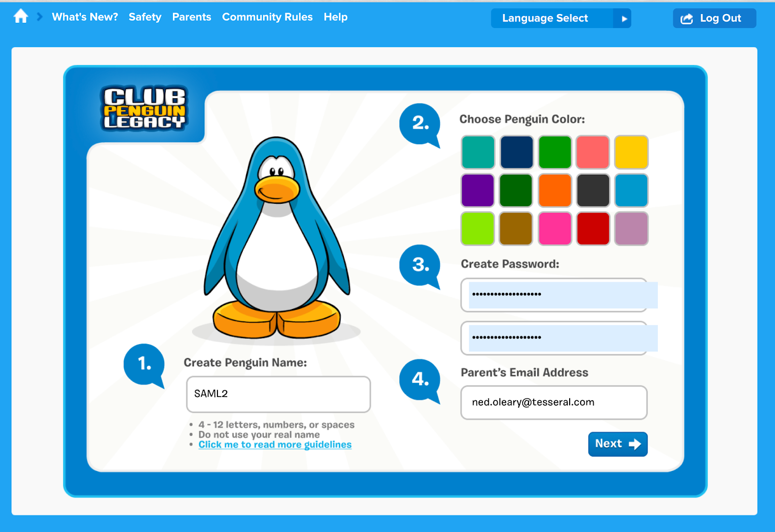Click the Create Penguin Name field

(279, 394)
